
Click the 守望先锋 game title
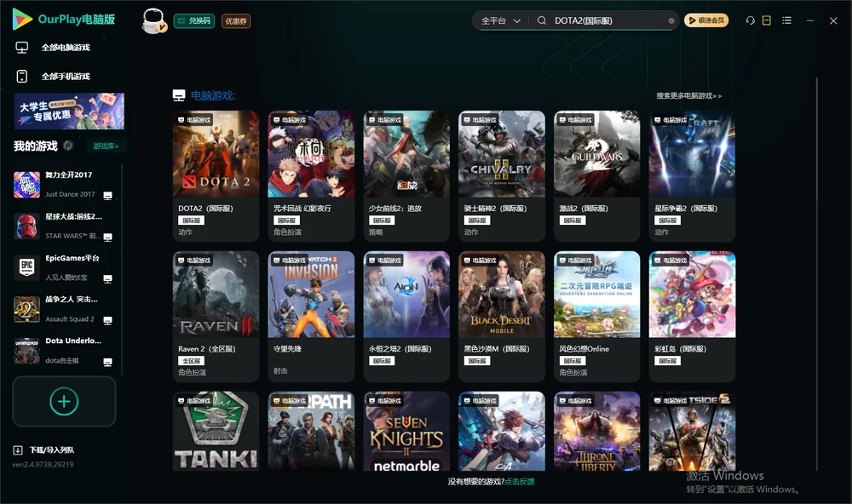coord(287,349)
